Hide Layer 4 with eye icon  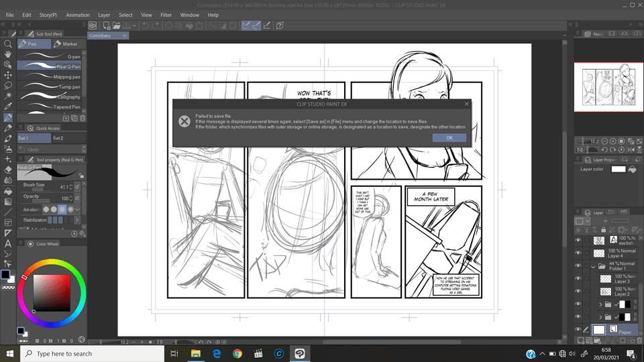pos(578,253)
